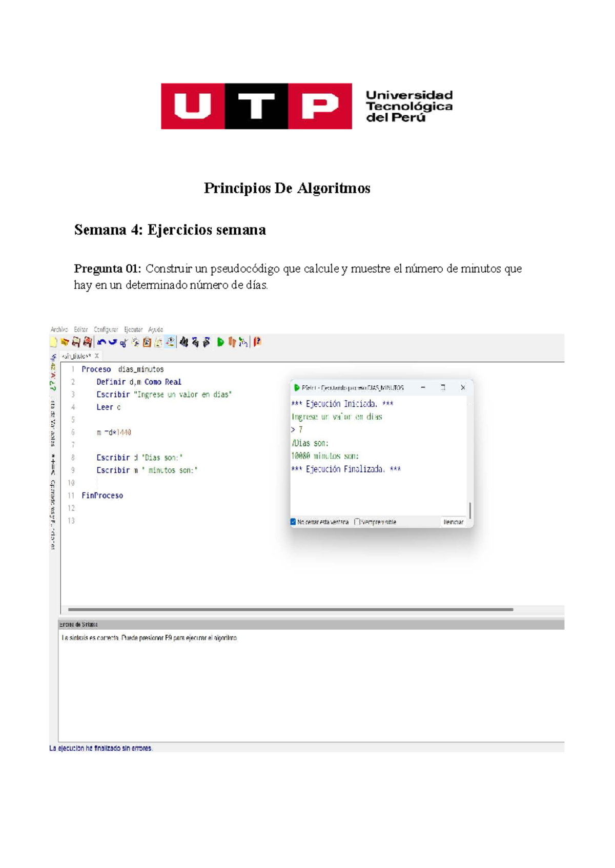The image size is (615, 868).
Task: Open the help icon in the toolbar
Action: pos(257,342)
